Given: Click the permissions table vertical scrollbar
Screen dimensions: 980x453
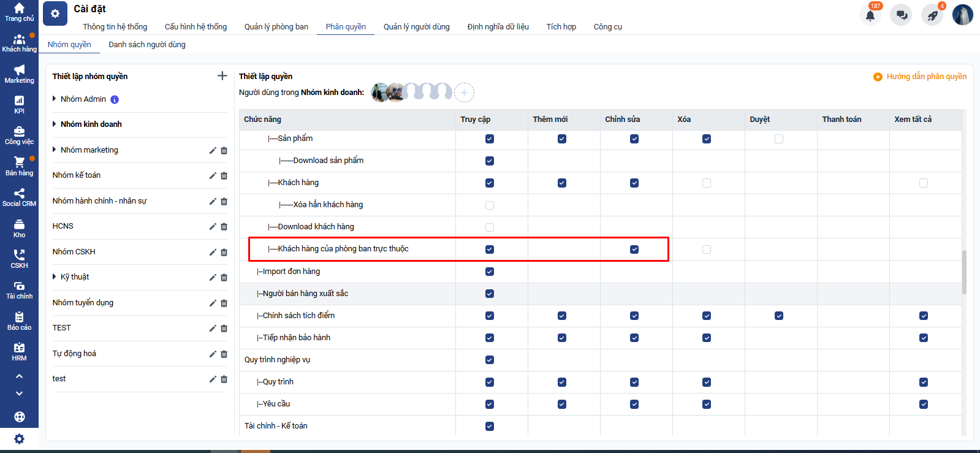Looking at the screenshot, I should pyautogui.click(x=963, y=272).
